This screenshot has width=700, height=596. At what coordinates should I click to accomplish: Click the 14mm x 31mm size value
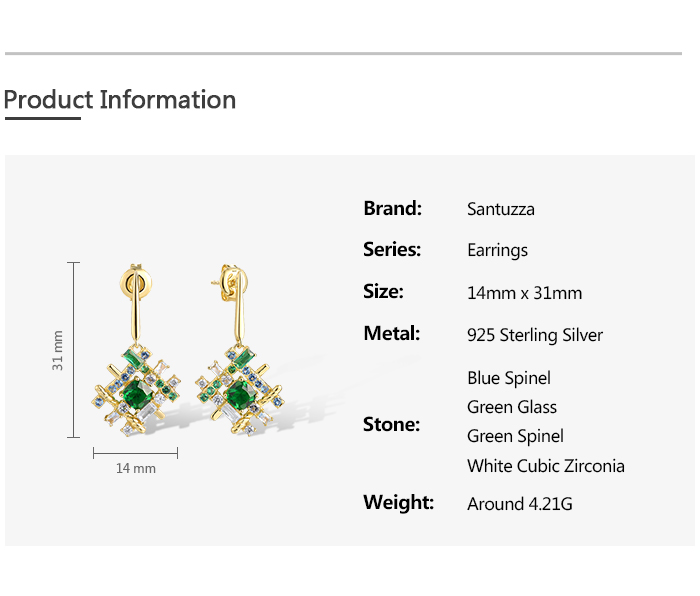(524, 293)
